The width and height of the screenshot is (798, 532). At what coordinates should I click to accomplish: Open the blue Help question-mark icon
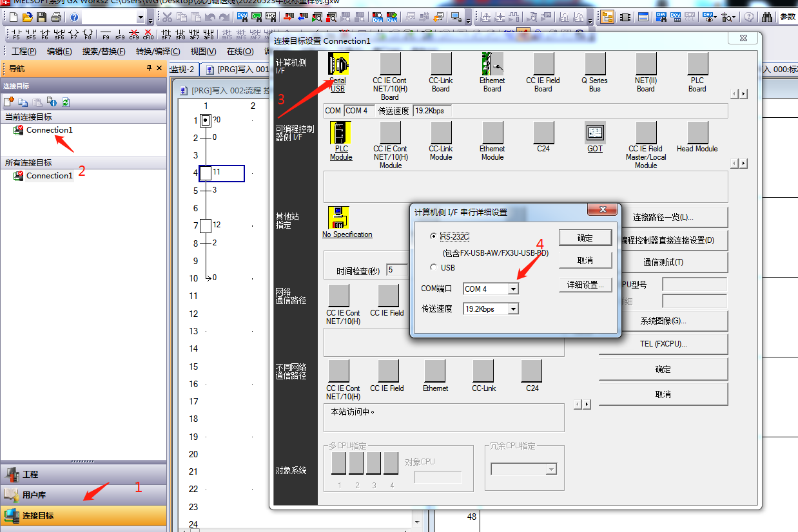[74, 17]
